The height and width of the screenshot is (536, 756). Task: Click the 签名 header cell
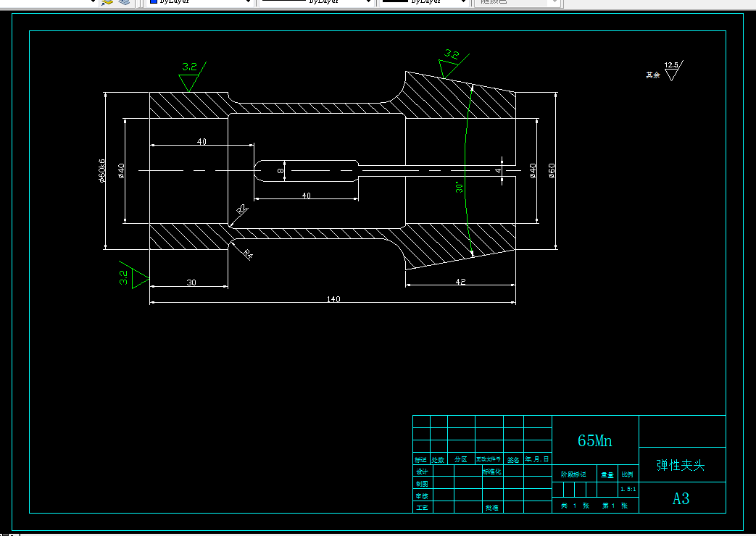[513, 459]
